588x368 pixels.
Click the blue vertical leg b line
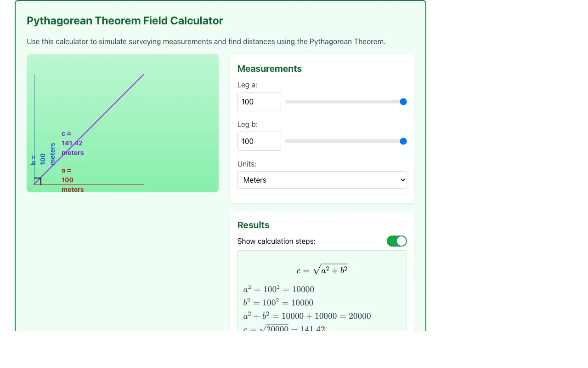tap(34, 129)
